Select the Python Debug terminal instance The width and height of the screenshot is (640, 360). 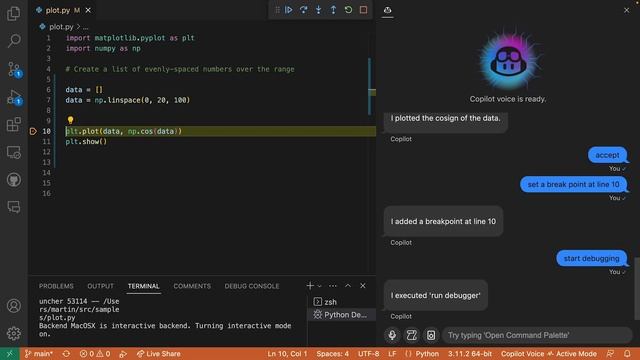(341, 315)
